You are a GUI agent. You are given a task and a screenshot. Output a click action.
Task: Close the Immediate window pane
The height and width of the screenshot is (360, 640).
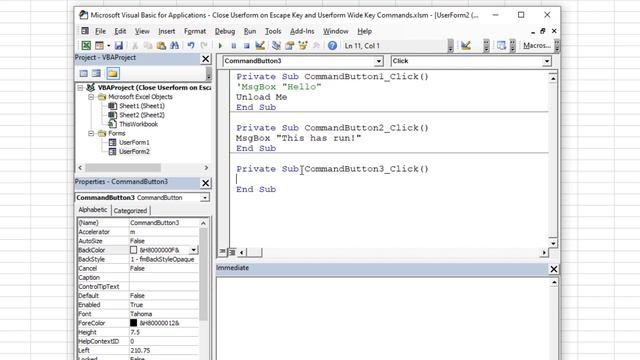554,269
